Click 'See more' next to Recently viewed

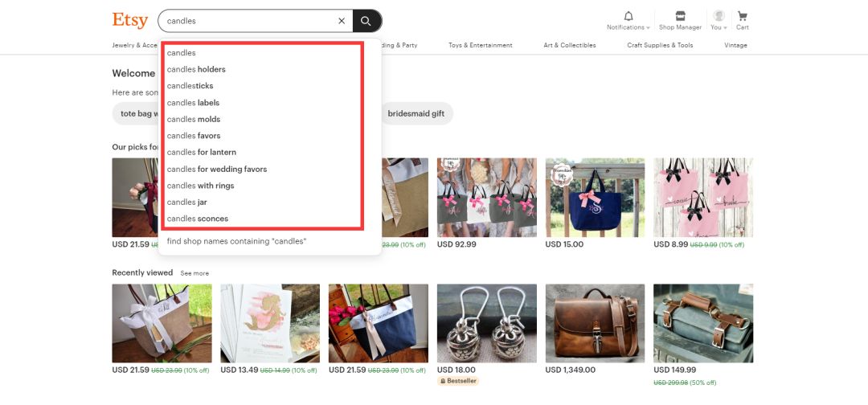click(194, 273)
